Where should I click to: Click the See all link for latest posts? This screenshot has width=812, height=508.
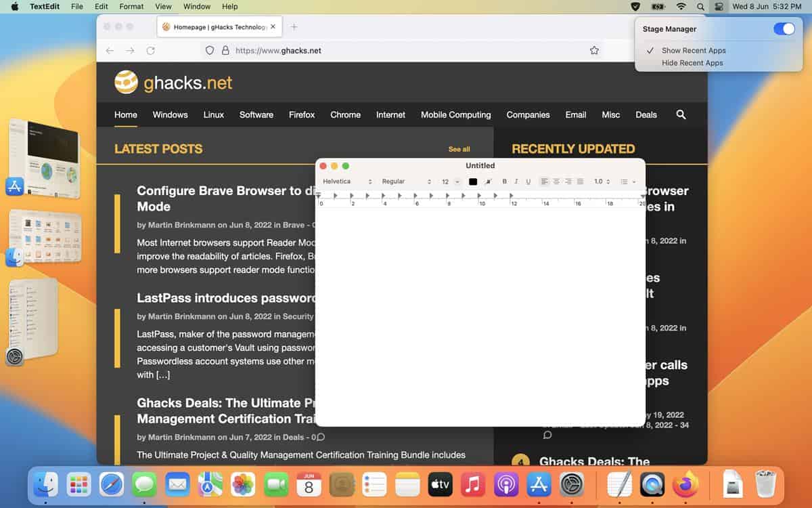coord(459,149)
